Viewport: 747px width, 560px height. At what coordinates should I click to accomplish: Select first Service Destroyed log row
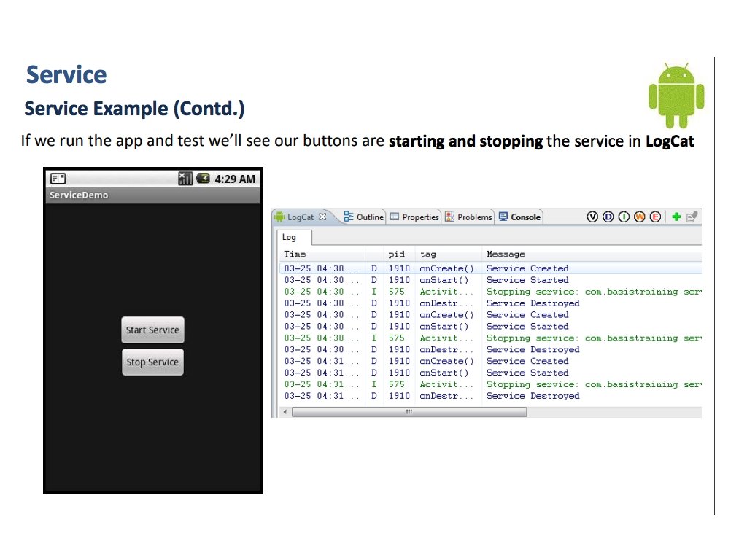click(490, 303)
